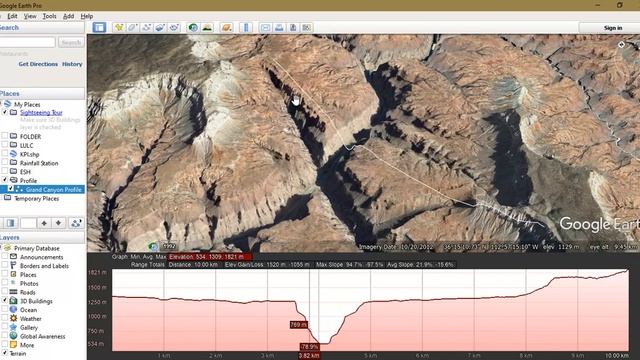
Task: Select the Add Path tool
Action: (146, 27)
